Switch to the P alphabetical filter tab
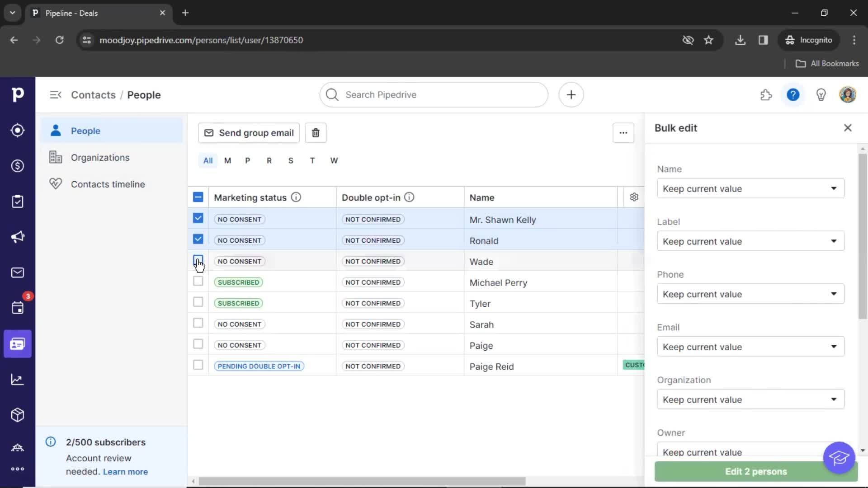 point(247,160)
